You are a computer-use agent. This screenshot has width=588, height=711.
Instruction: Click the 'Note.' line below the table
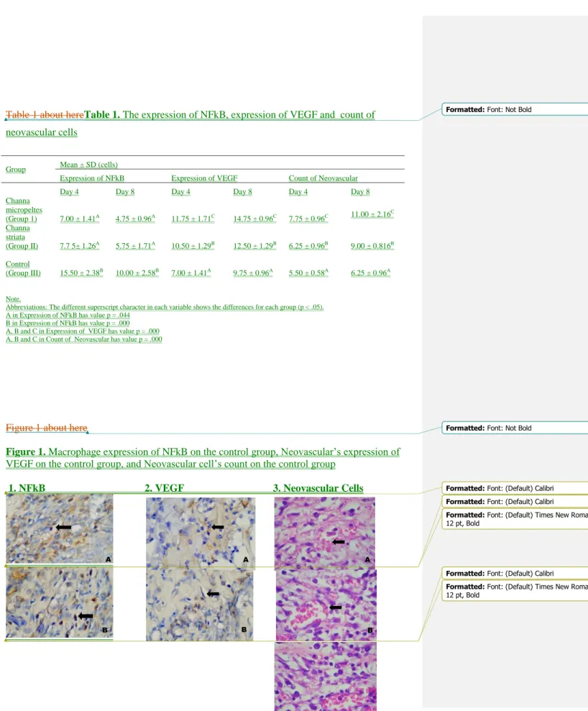point(13,299)
